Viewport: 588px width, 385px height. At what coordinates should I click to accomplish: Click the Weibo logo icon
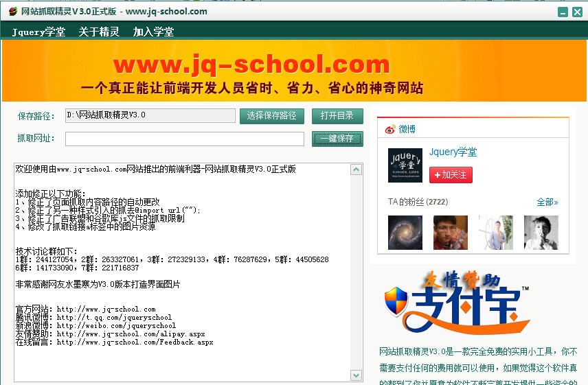click(x=390, y=130)
